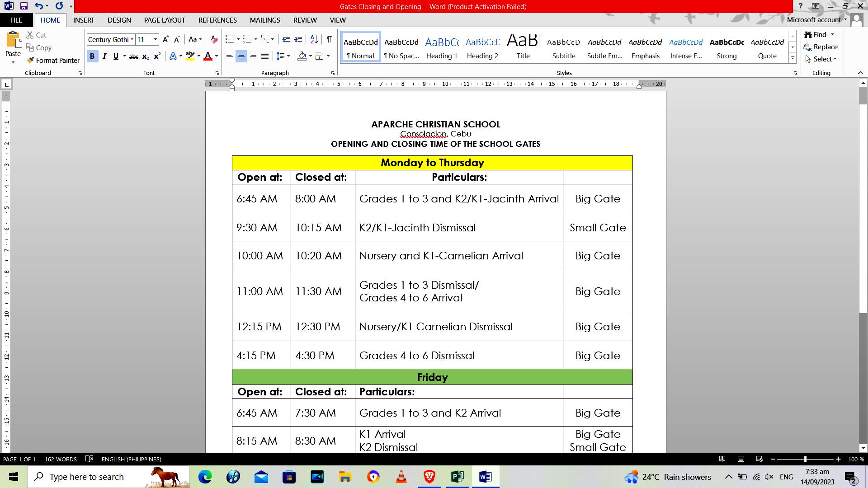Click the Sort A-to-Z icon
Screen dimensions: 868x488
click(314, 40)
